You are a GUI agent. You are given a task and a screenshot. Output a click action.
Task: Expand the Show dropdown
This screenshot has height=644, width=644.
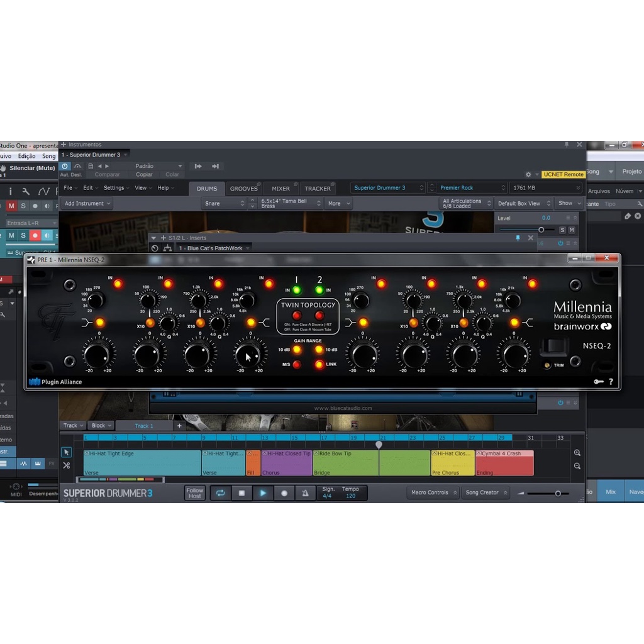(569, 203)
